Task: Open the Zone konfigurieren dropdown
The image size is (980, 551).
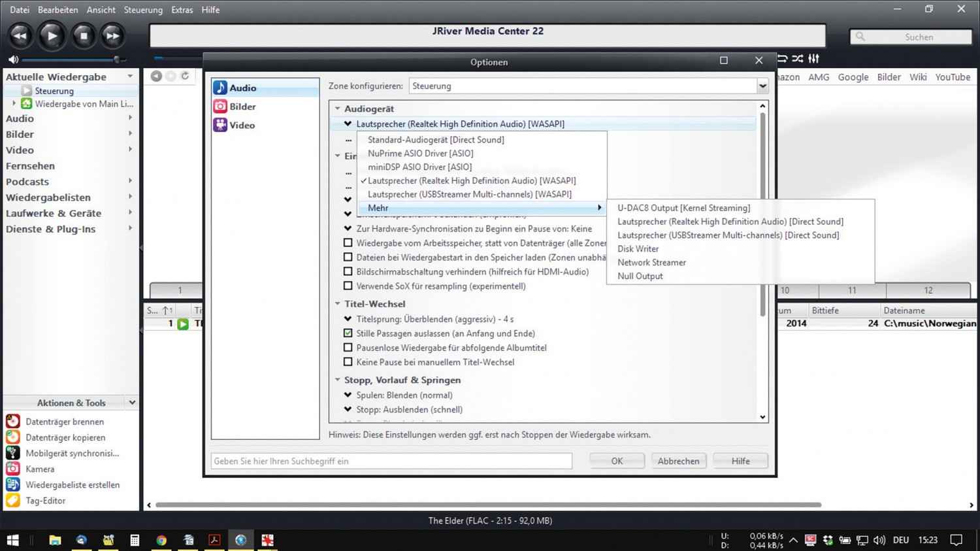Action: pyautogui.click(x=762, y=86)
